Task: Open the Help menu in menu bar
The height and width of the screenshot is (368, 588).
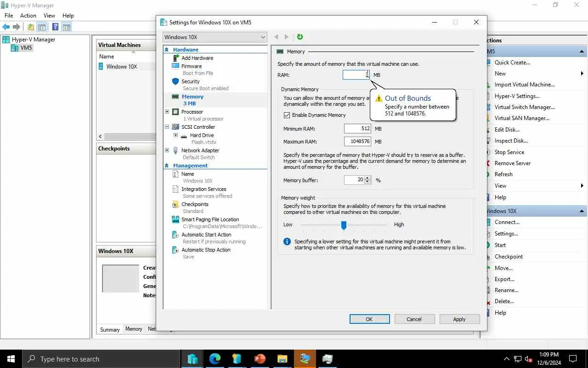Action: pos(68,16)
